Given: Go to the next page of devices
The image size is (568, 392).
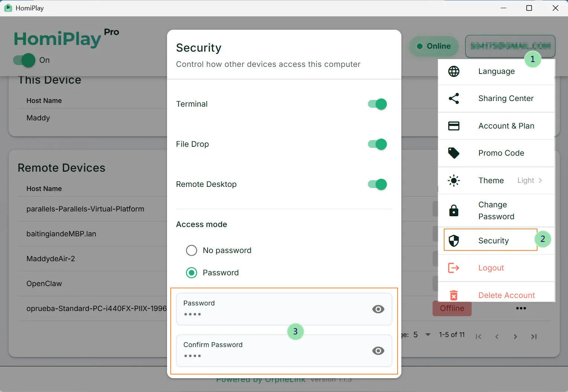Looking at the screenshot, I should pos(515,337).
